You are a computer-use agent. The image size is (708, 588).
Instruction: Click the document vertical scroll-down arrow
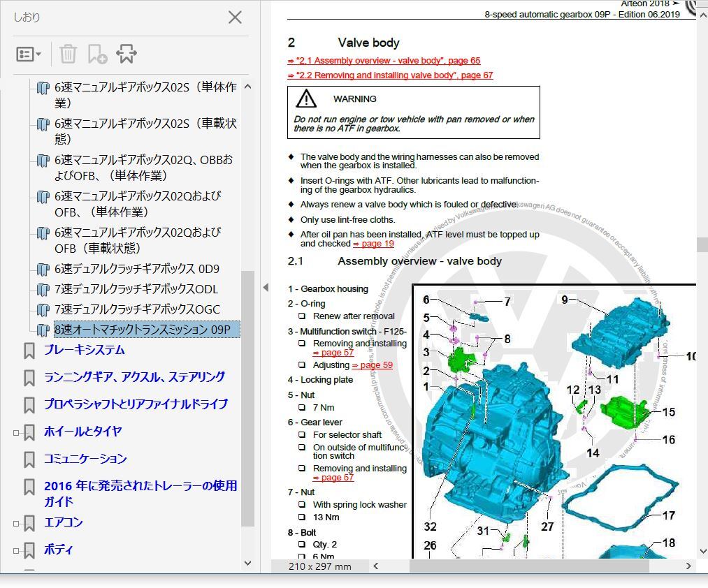pyautogui.click(x=702, y=552)
